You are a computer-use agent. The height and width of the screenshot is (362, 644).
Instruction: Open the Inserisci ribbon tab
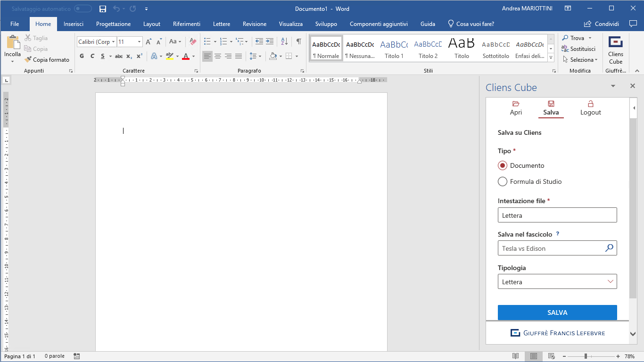[74, 24]
